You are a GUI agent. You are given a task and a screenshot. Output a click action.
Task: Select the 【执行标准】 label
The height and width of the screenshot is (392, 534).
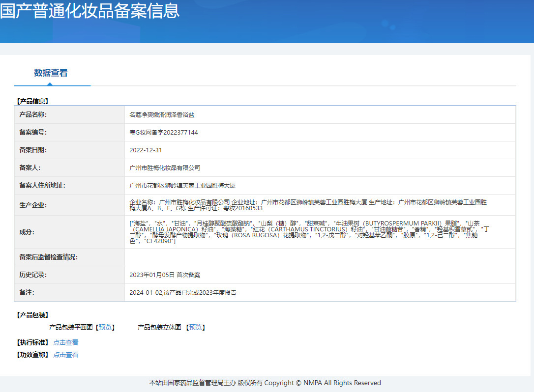coord(32,342)
